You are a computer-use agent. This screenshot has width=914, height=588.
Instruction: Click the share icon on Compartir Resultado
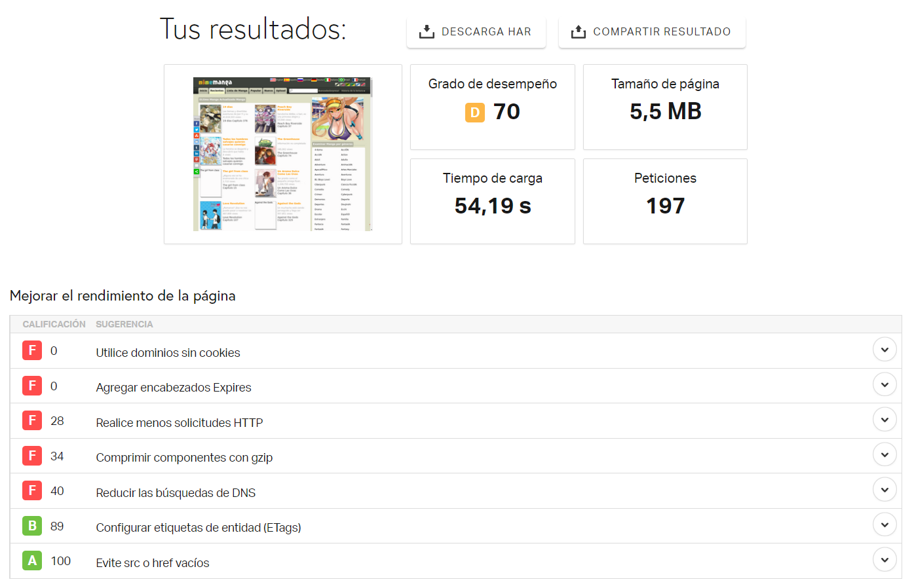click(x=578, y=31)
